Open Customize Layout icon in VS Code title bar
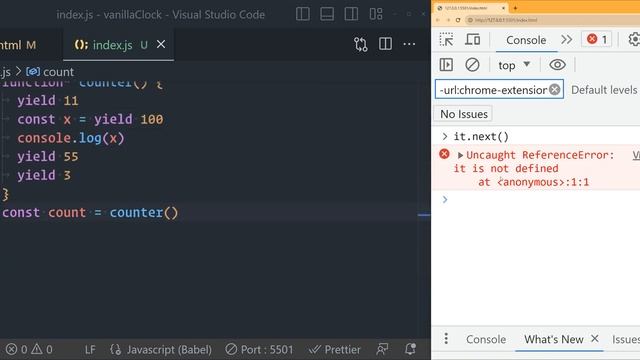The width and height of the screenshot is (640, 360). click(376, 14)
